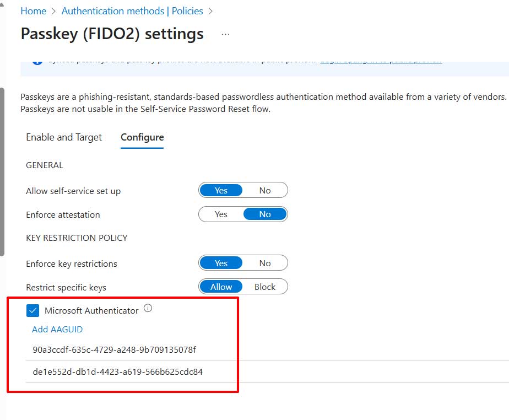
Task: Switch Restrict specific keys to Block
Action: click(265, 287)
